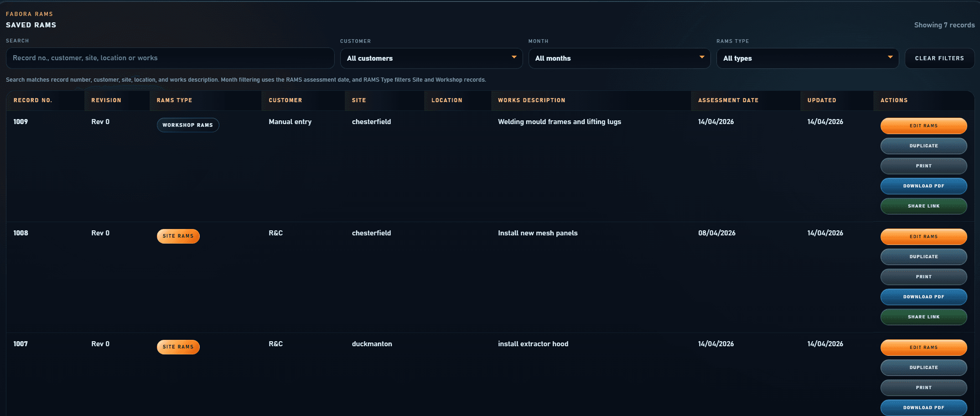
Task: Share link for record 1009
Action: (923, 206)
